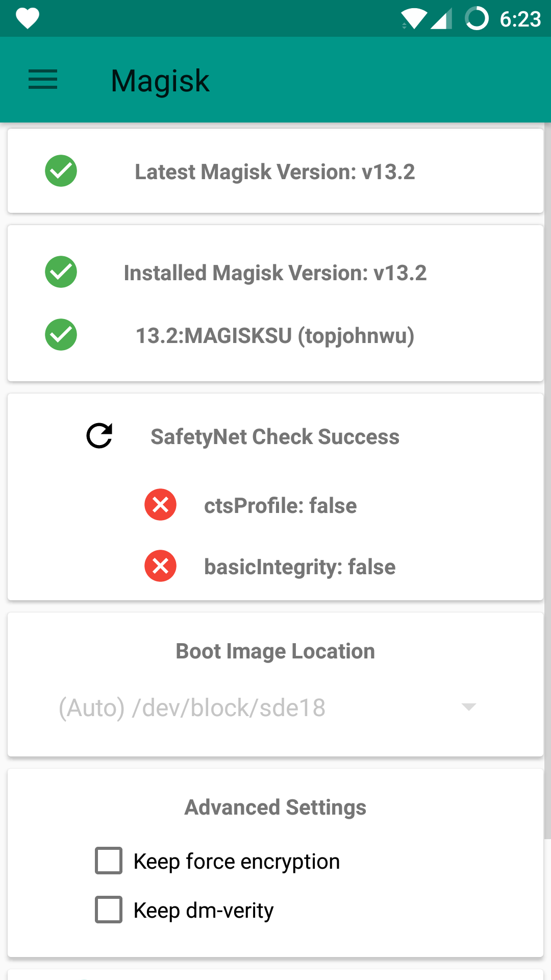Screen dimensions: 551x980
Task: Tap the Installed Magisk Version card
Action: click(x=275, y=302)
